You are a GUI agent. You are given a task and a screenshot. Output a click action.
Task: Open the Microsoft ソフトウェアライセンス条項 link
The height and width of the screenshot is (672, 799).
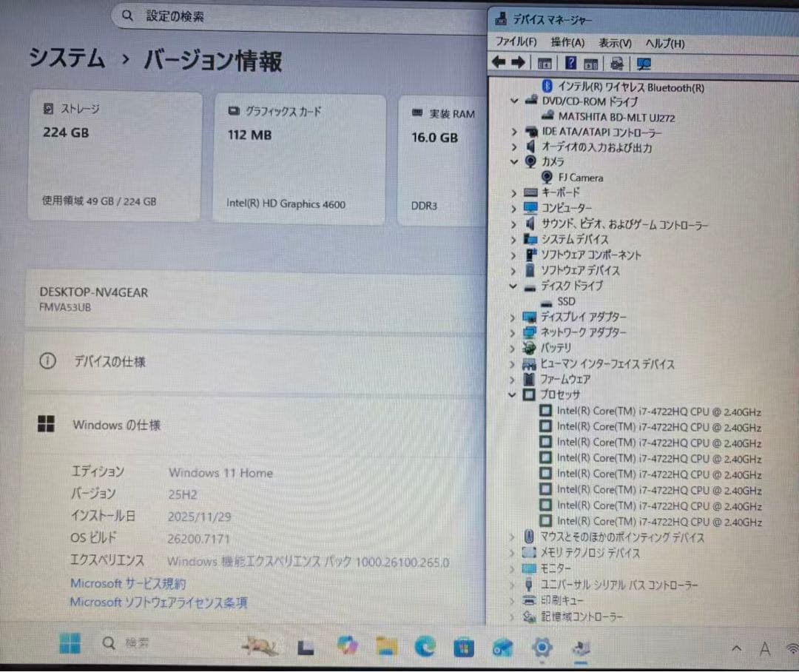158,602
